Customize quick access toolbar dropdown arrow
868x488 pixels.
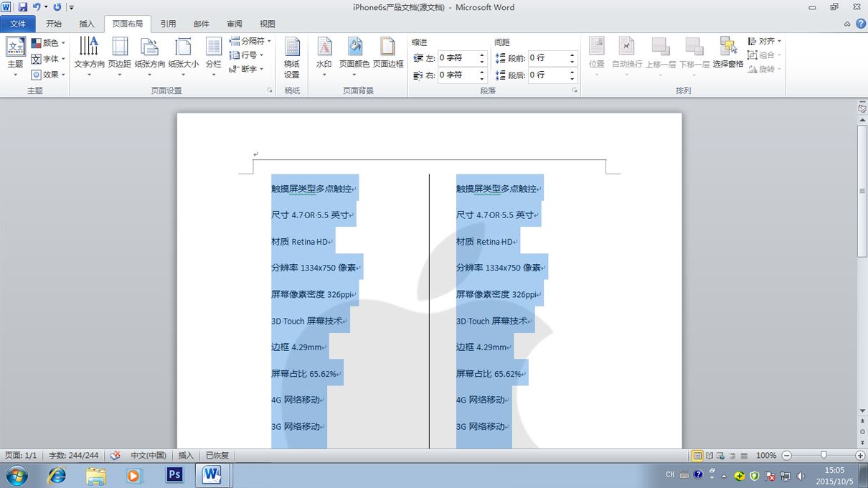tap(72, 7)
